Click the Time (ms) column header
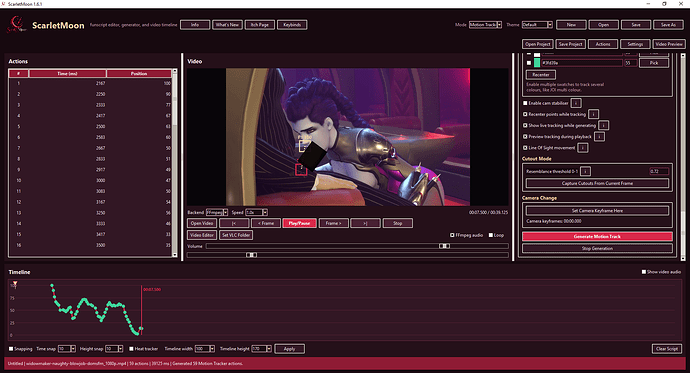The height and width of the screenshot is (373, 690). point(67,73)
